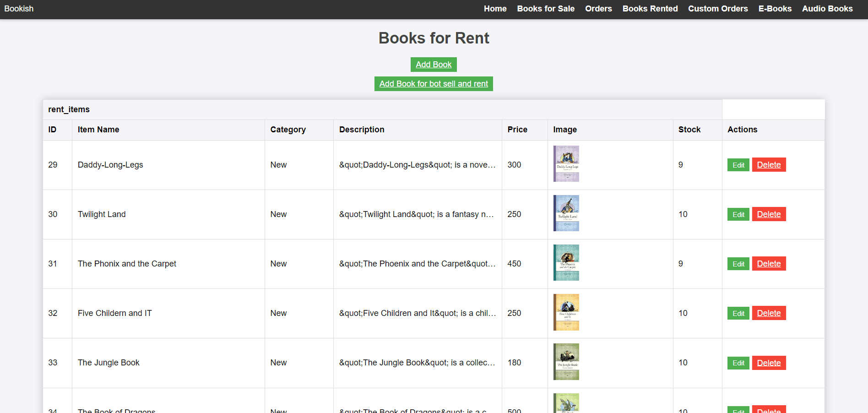The height and width of the screenshot is (413, 868).
Task: Open Audio Books section
Action: tap(827, 9)
